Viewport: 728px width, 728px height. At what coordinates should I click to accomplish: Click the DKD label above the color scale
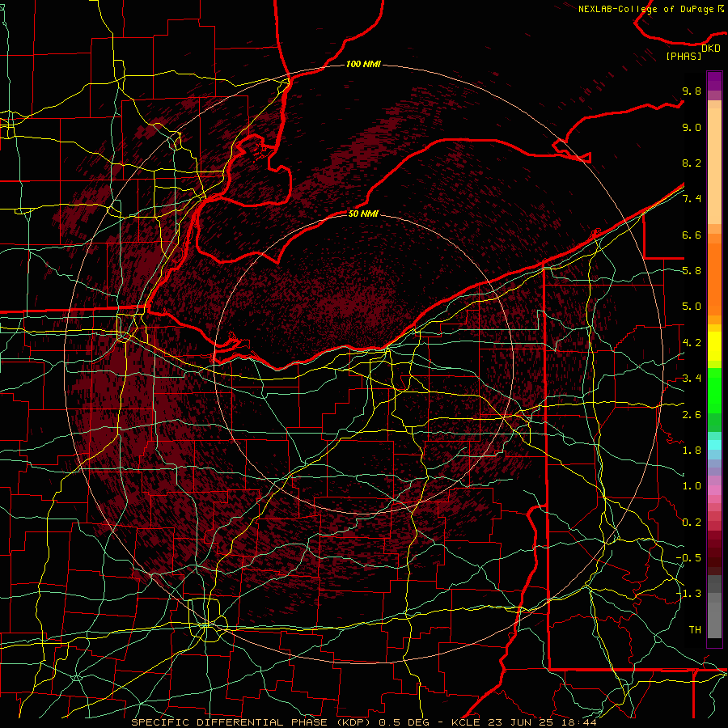tap(711, 48)
